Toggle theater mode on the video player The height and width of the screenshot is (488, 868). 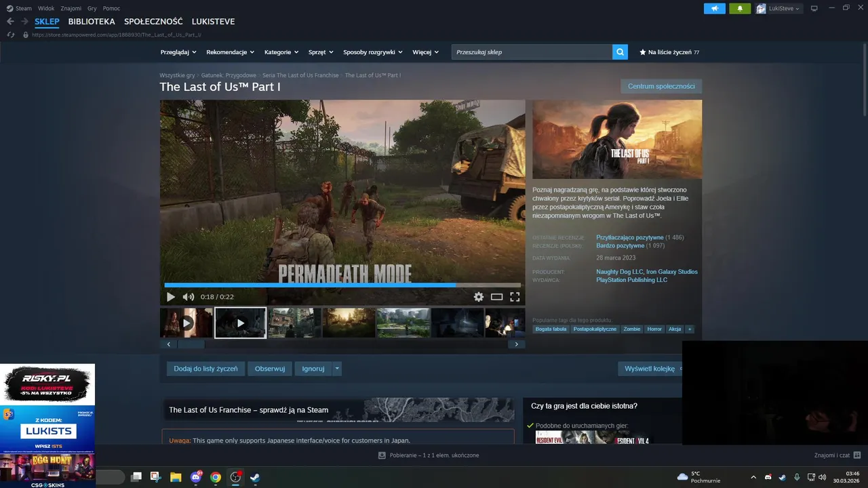coord(497,297)
